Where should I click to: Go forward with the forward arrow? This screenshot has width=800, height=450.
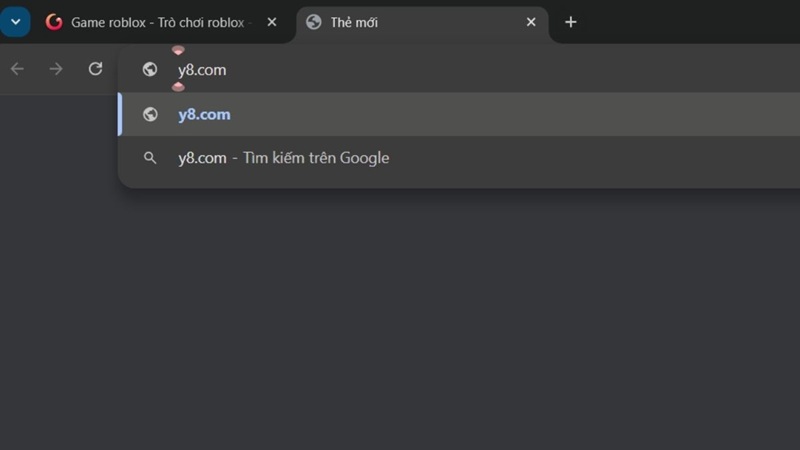tap(56, 69)
